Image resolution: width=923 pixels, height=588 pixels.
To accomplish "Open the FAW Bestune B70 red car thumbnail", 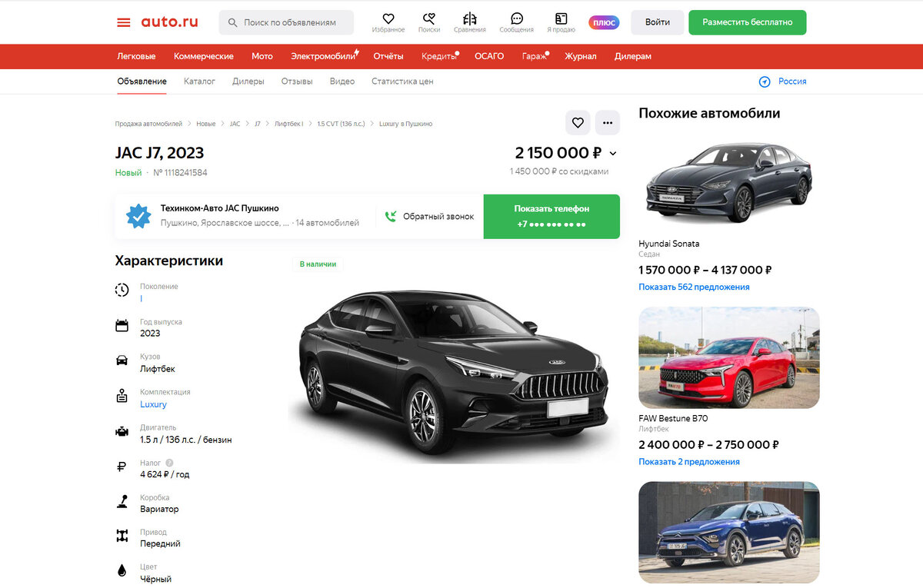I will [x=729, y=357].
